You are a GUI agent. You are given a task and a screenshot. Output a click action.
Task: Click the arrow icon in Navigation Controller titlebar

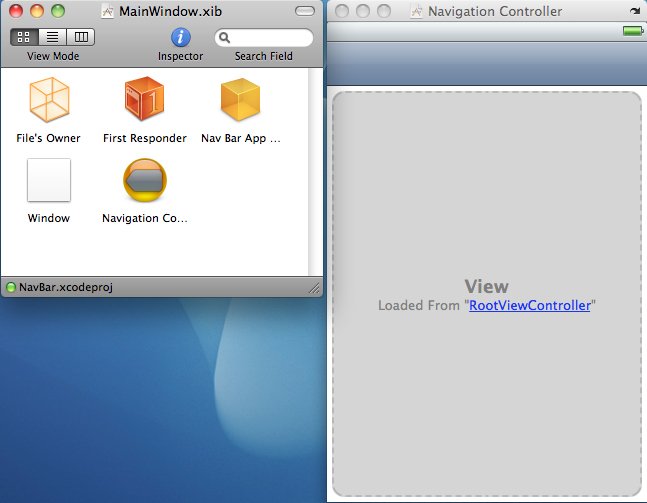pyautogui.click(x=635, y=11)
